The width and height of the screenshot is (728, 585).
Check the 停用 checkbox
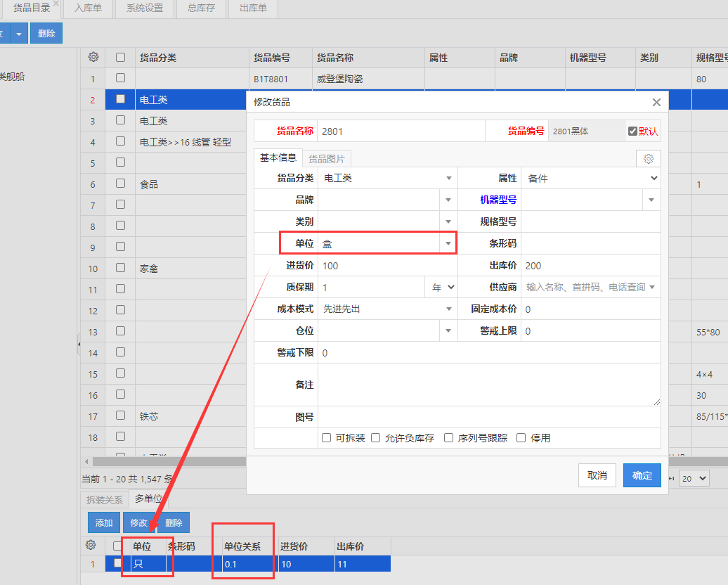point(521,438)
